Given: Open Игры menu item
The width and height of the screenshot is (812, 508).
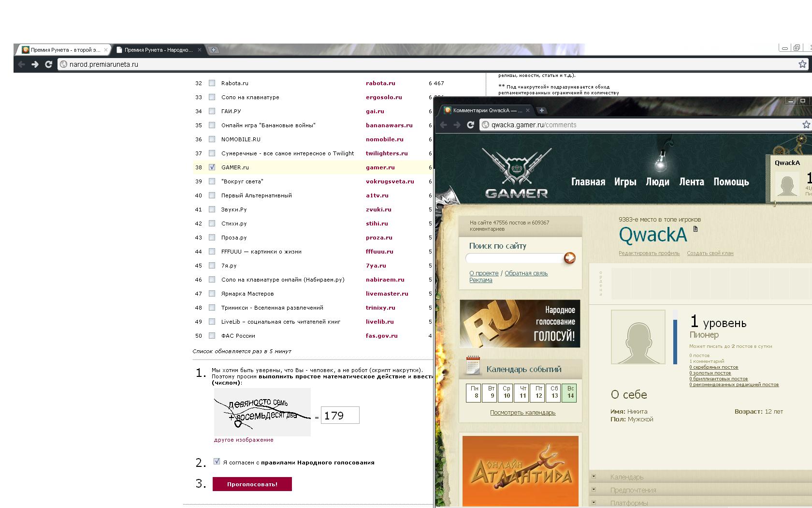Looking at the screenshot, I should (625, 182).
